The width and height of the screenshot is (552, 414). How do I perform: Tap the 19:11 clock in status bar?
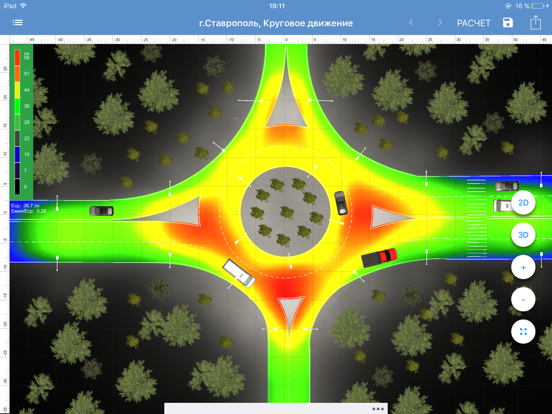276,6
